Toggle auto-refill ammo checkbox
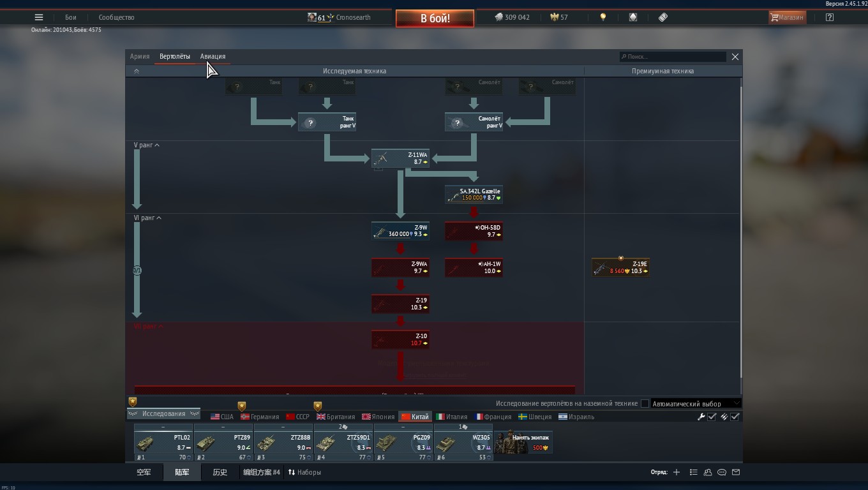The image size is (868, 490). click(735, 417)
